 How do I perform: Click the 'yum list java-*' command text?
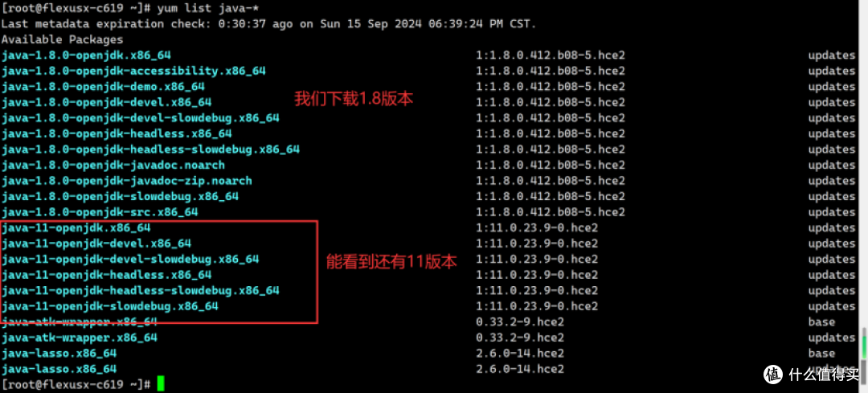[207, 8]
